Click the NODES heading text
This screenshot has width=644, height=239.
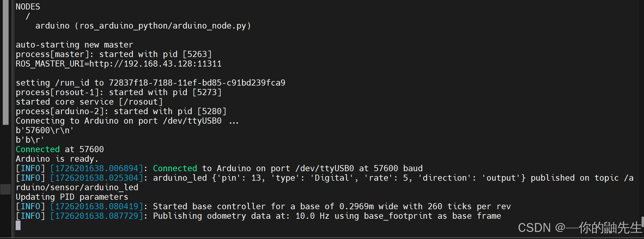tap(28, 7)
